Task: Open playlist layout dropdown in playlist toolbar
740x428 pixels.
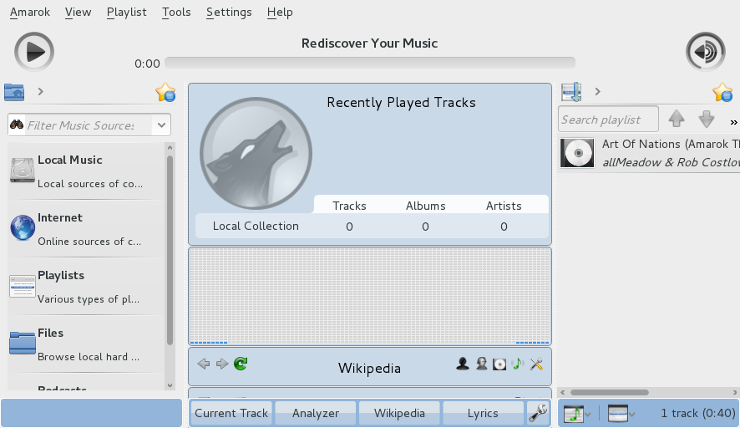Action: (621, 414)
